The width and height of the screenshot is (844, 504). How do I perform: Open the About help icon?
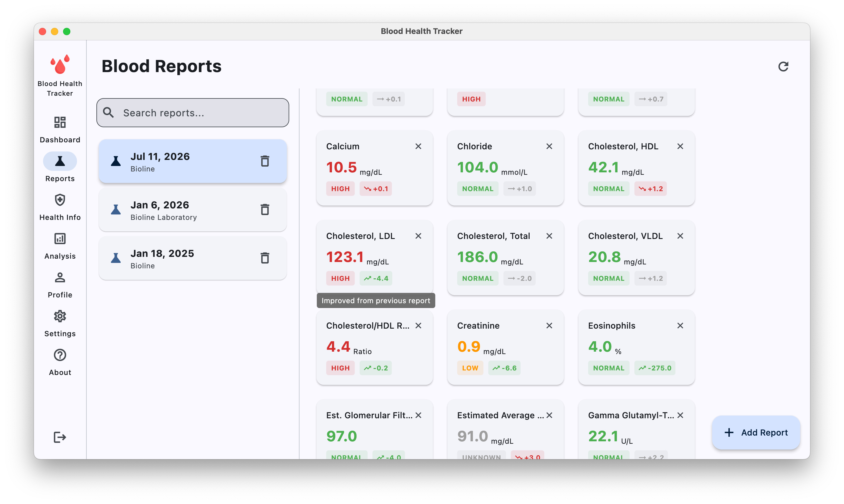pos(60,355)
